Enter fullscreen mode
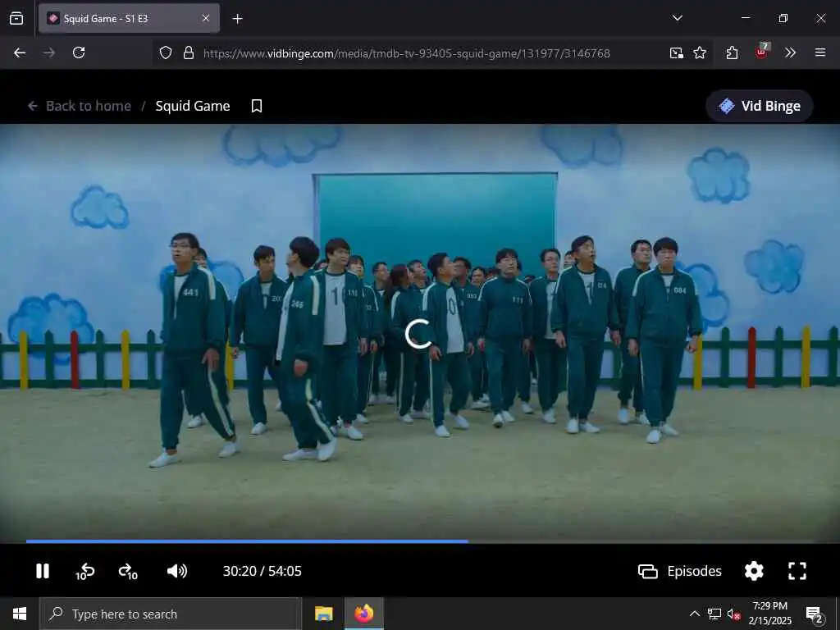 797,571
